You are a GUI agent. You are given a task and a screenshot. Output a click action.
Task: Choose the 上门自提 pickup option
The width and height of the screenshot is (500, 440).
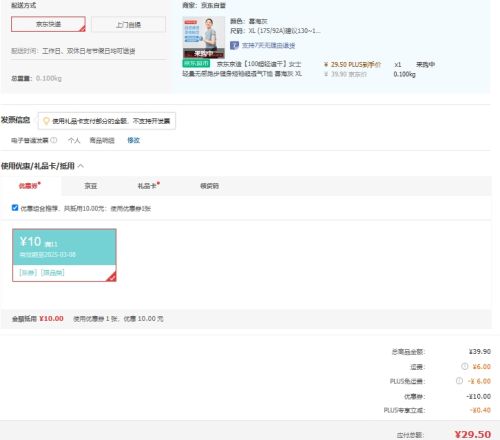(128, 24)
